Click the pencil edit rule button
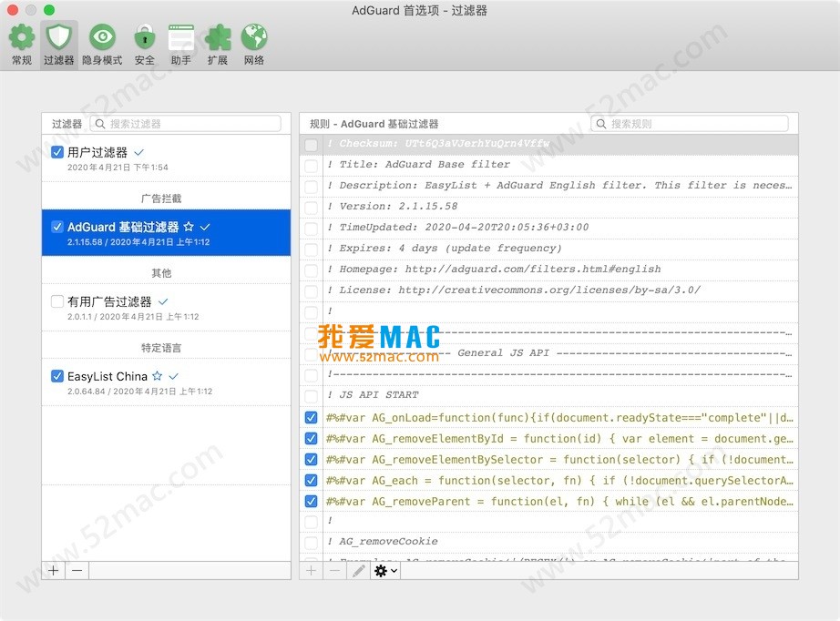Image resolution: width=840 pixels, height=621 pixels. (358, 571)
